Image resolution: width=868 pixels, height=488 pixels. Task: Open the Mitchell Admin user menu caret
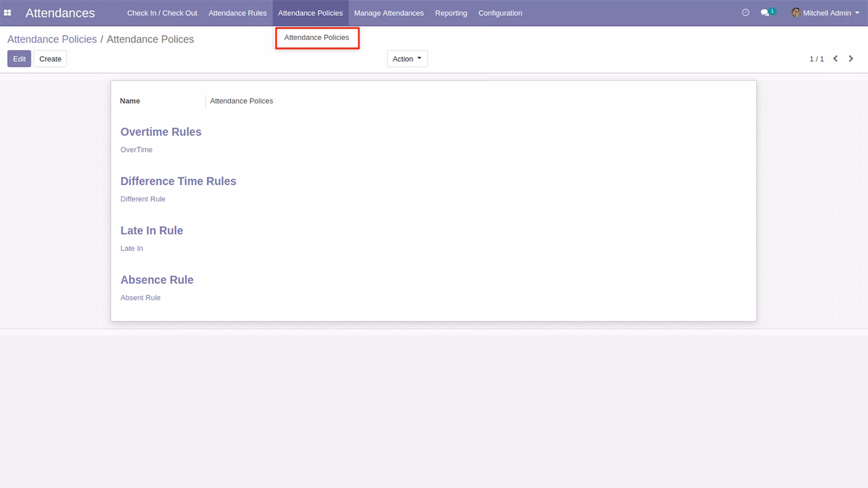[x=857, y=13]
